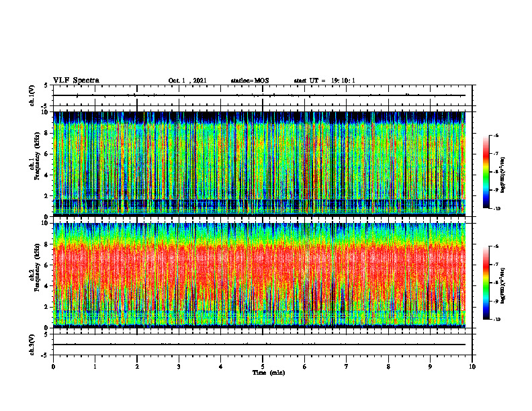Click the "ch.3(V)" waveform axis label

coord(32,345)
